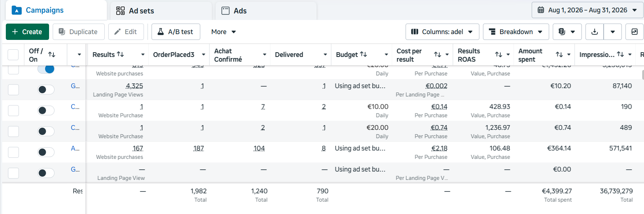Click the export download icon

pos(595,32)
